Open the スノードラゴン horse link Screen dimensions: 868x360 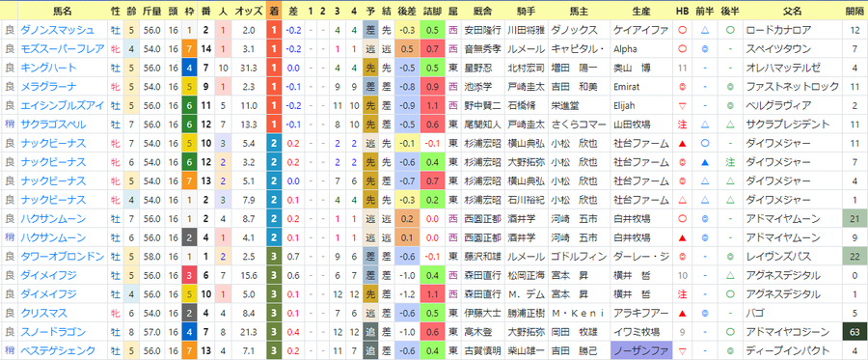(53, 331)
